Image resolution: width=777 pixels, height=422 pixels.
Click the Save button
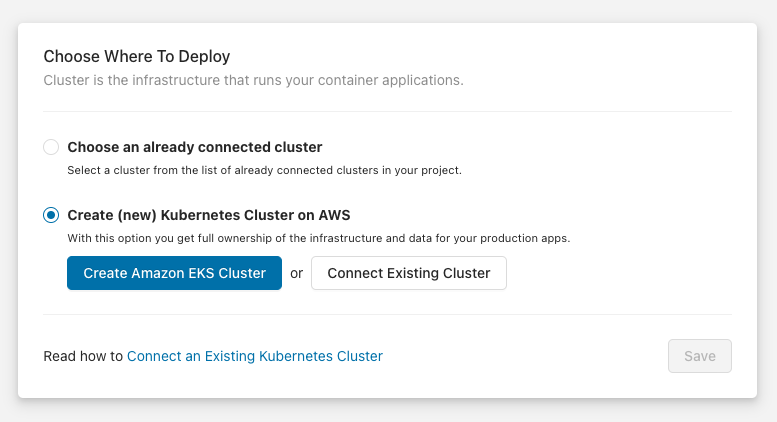(700, 356)
